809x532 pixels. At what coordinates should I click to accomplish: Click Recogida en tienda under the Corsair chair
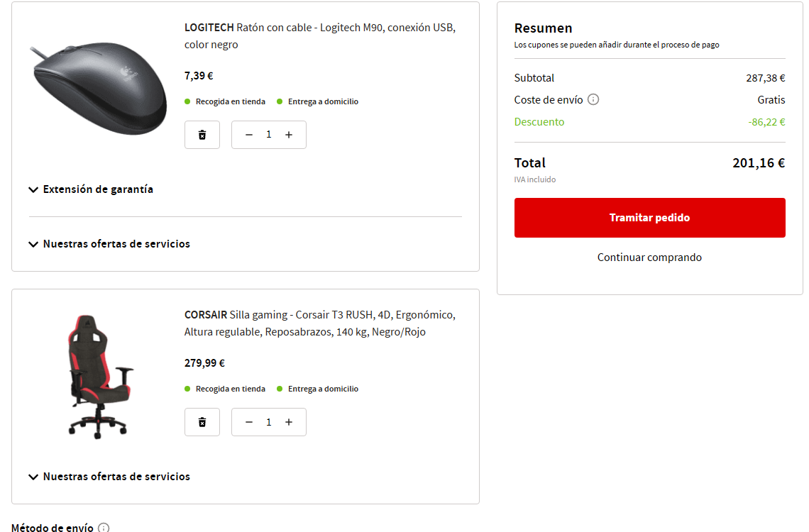225,389
